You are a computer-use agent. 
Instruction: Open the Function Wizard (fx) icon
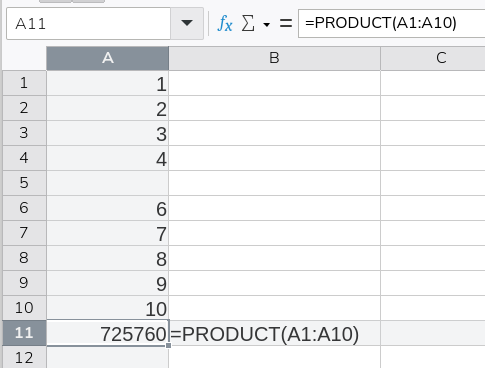[224, 24]
